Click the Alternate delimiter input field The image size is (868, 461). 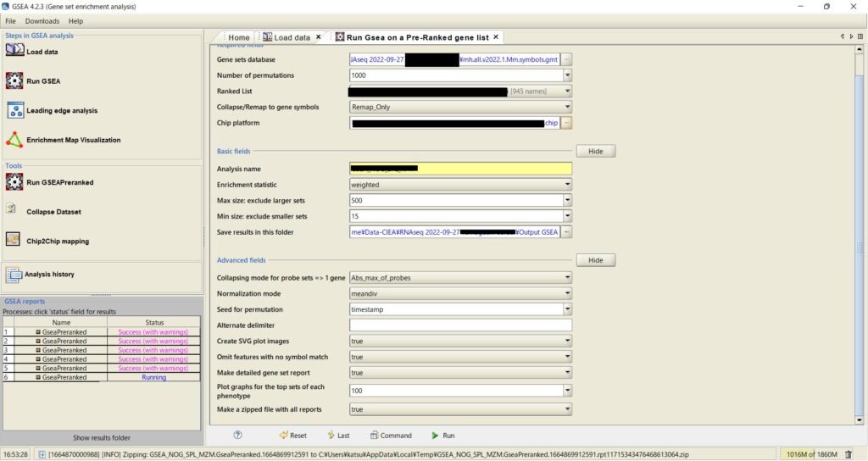460,325
